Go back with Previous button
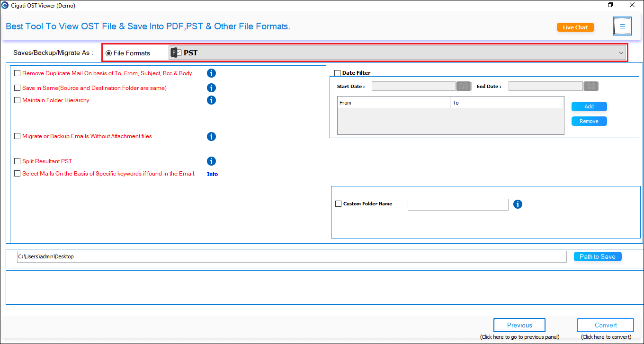 (x=519, y=325)
